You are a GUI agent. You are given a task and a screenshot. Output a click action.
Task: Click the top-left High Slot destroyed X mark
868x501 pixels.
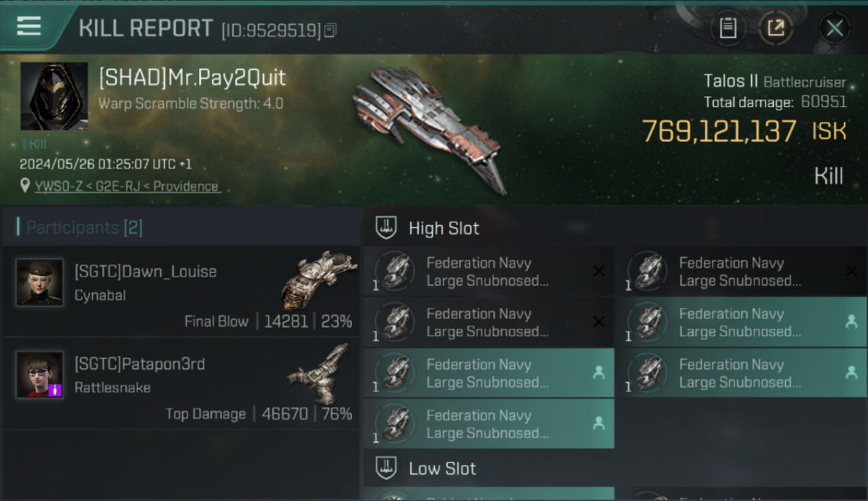tap(599, 271)
